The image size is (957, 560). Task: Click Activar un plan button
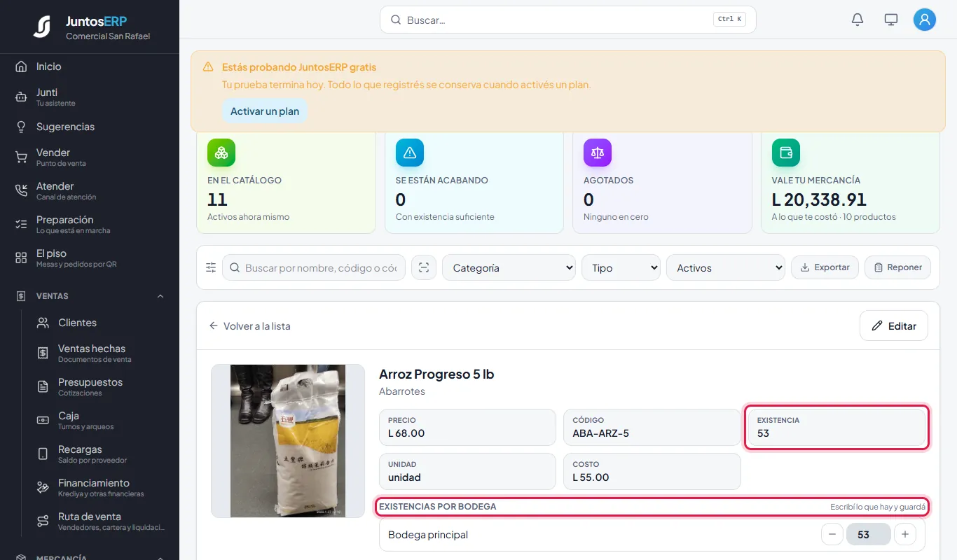[x=265, y=111]
